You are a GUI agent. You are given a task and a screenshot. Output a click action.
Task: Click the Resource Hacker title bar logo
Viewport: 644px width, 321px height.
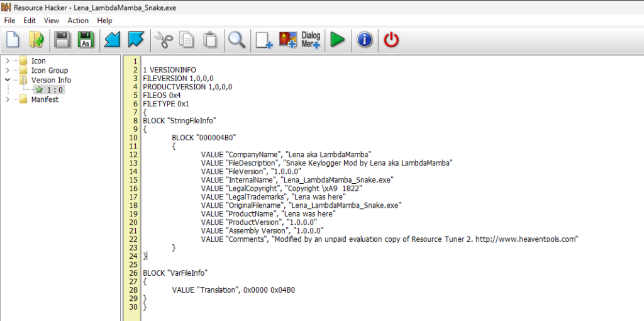[6, 8]
